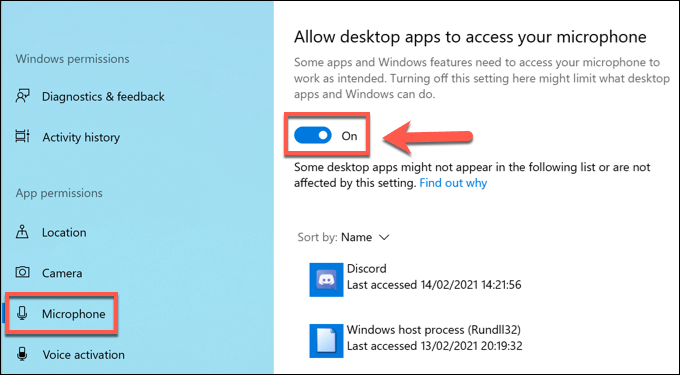Click the Diagnostics & feedback icon
The height and width of the screenshot is (375, 680).
[23, 96]
